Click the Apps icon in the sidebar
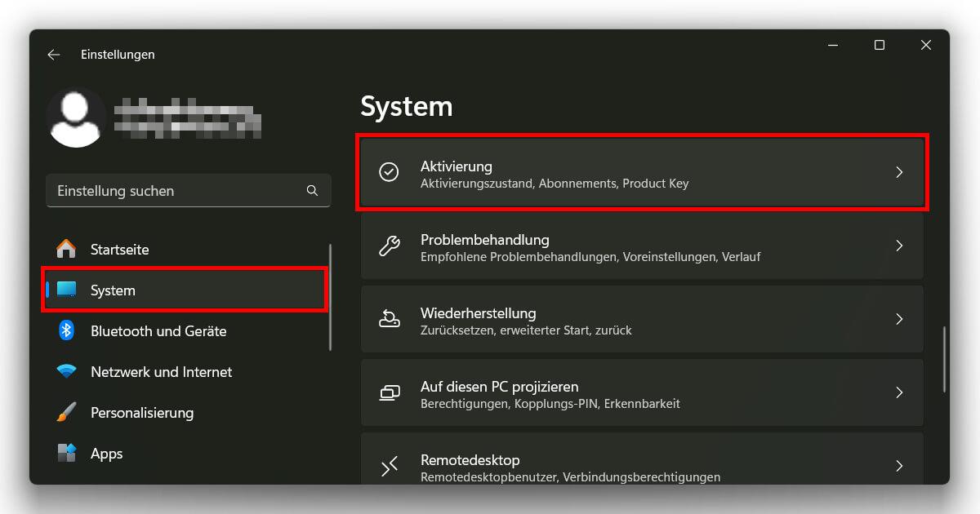Viewport: 980px width, 514px height. [x=68, y=454]
